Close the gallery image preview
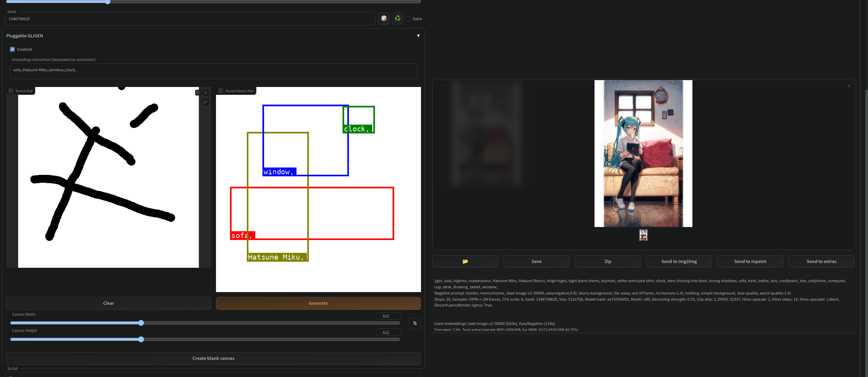The width and height of the screenshot is (868, 377). pyautogui.click(x=849, y=86)
